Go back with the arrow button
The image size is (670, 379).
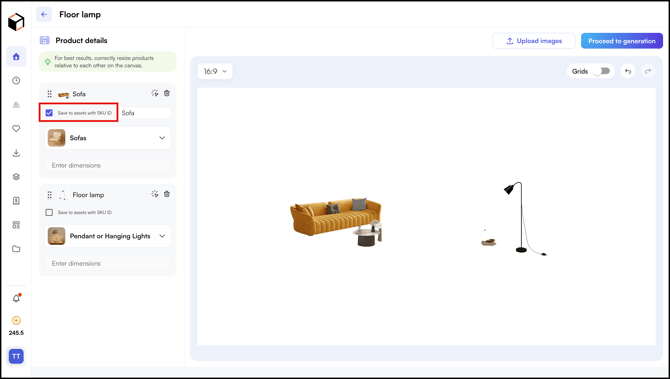pos(44,15)
